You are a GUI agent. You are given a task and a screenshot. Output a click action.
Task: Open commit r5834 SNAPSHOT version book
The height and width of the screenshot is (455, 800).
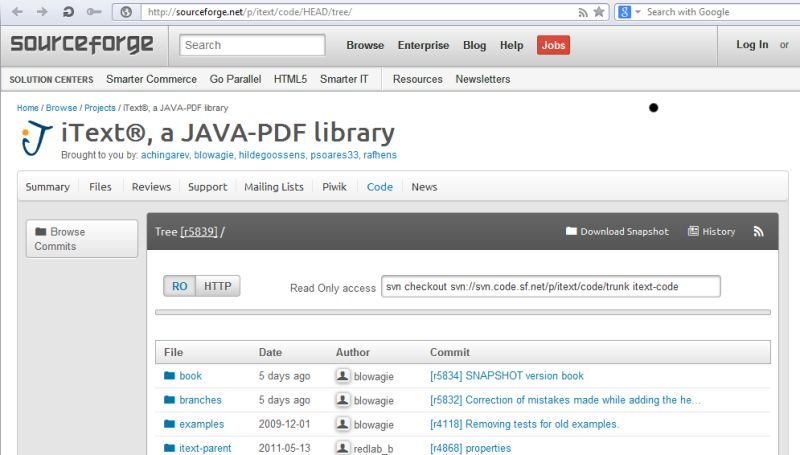click(x=507, y=375)
